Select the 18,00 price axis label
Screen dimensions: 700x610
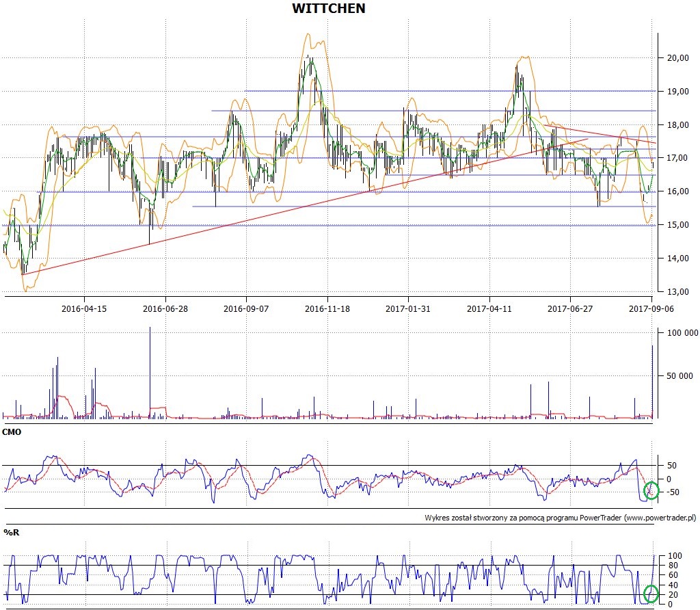click(677, 124)
